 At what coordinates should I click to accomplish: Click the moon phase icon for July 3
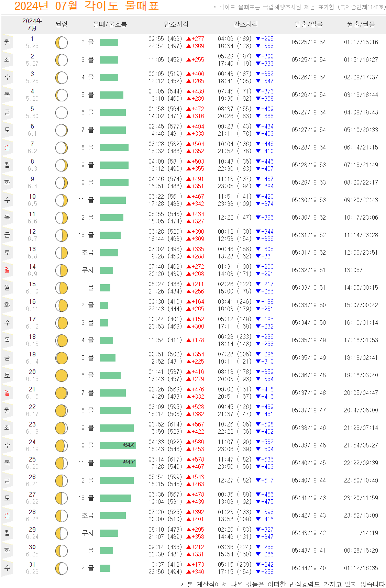tap(62, 78)
